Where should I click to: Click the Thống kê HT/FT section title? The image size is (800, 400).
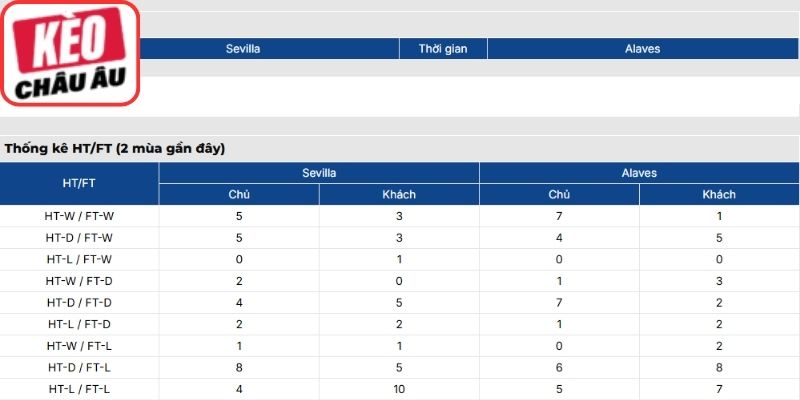click(x=115, y=149)
